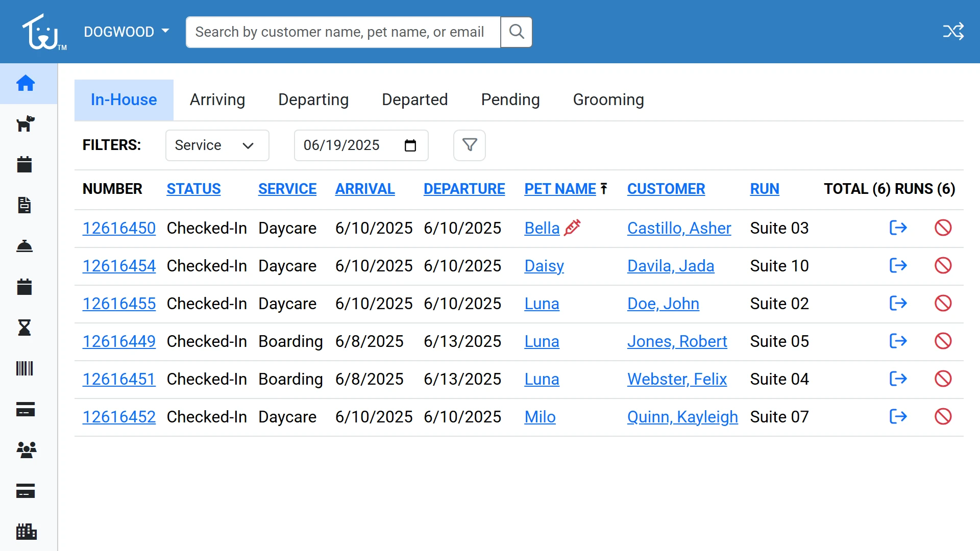Screen dimensions: 980x551
Task: Select the dog/pets sidebar icon
Action: point(25,124)
